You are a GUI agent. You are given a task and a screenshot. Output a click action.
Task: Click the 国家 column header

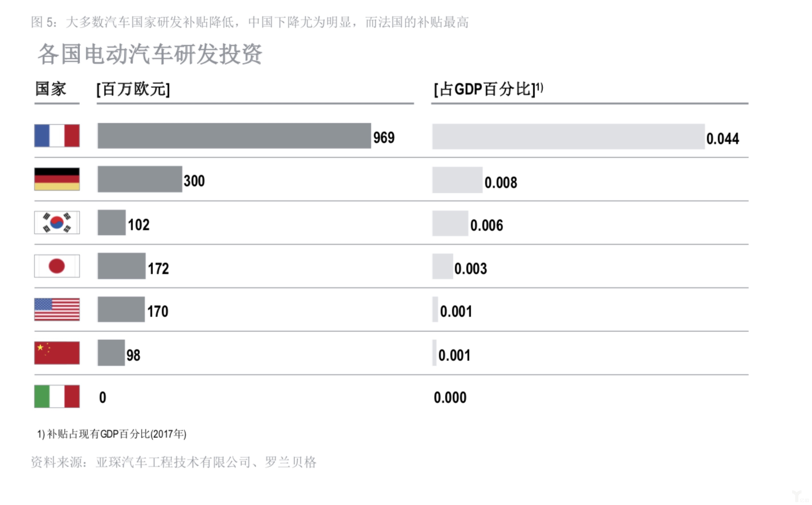click(x=51, y=89)
